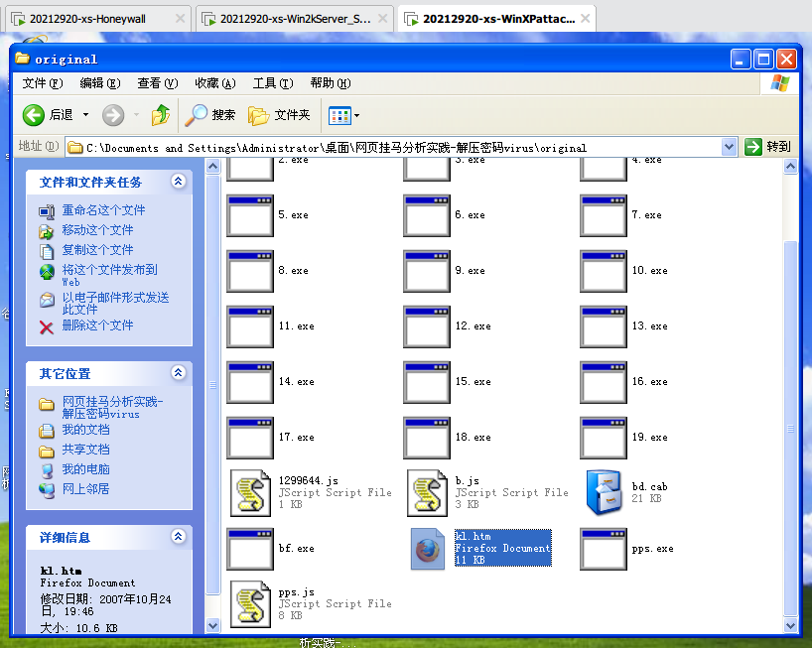Image resolution: width=812 pixels, height=648 pixels.
Task: Click file list scrollbar down arrow
Action: (790, 625)
